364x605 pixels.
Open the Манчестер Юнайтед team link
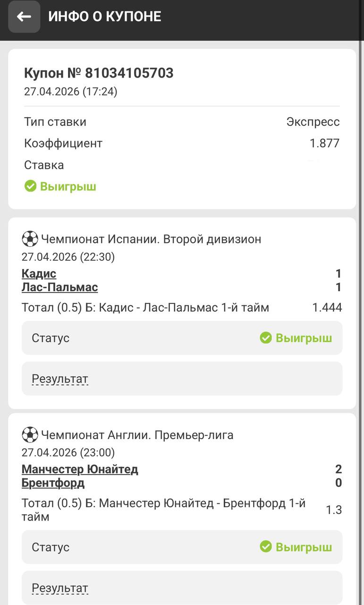pos(80,469)
